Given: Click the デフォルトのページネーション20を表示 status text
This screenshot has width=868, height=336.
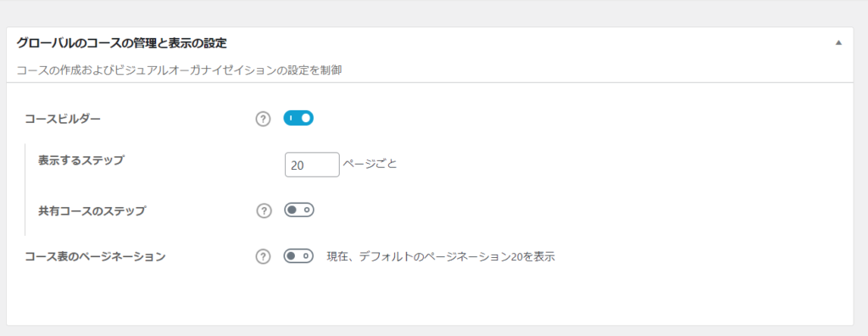Looking at the screenshot, I should (x=457, y=257).
